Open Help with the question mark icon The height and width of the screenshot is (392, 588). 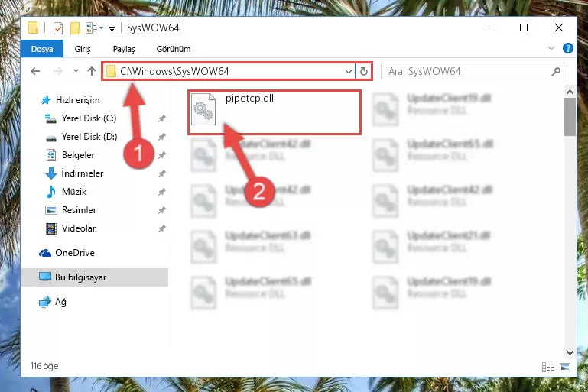[x=568, y=48]
